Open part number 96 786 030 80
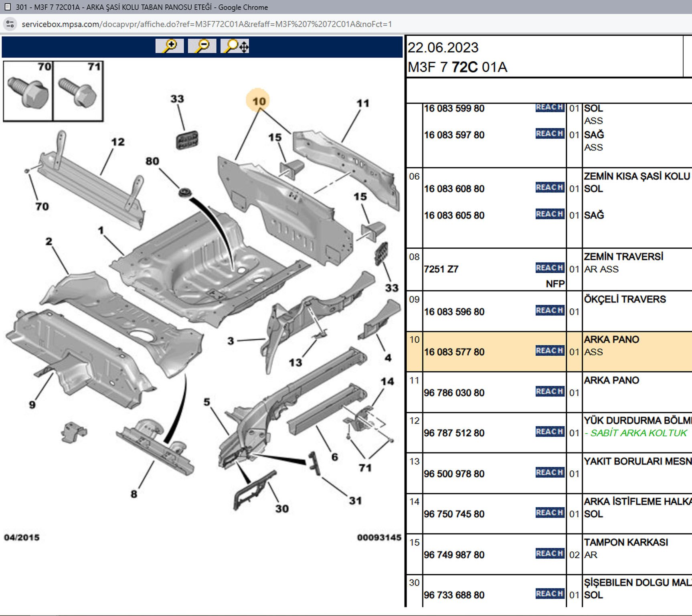Image resolution: width=692 pixels, height=616 pixels. click(x=454, y=393)
